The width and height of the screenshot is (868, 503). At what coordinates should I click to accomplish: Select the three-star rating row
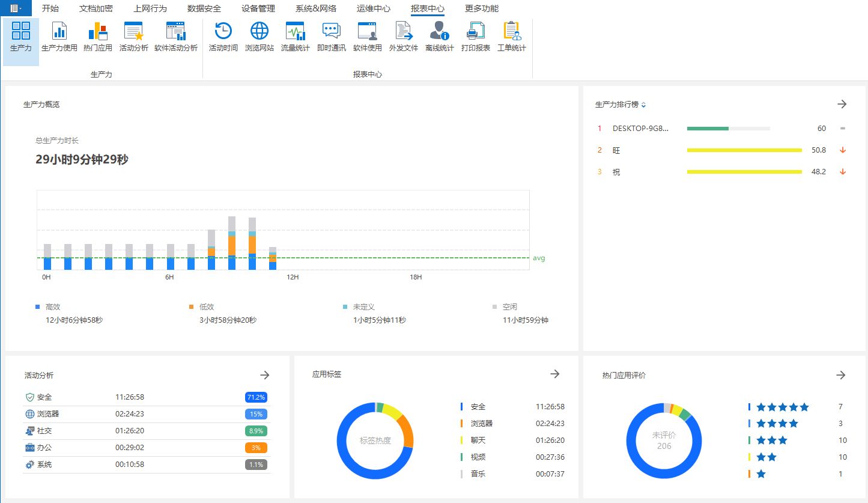798,441
